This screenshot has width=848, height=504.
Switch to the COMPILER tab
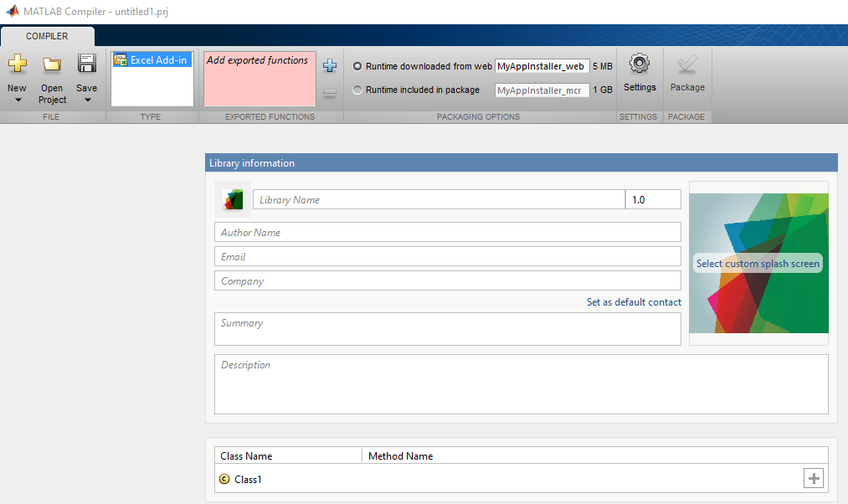[47, 36]
